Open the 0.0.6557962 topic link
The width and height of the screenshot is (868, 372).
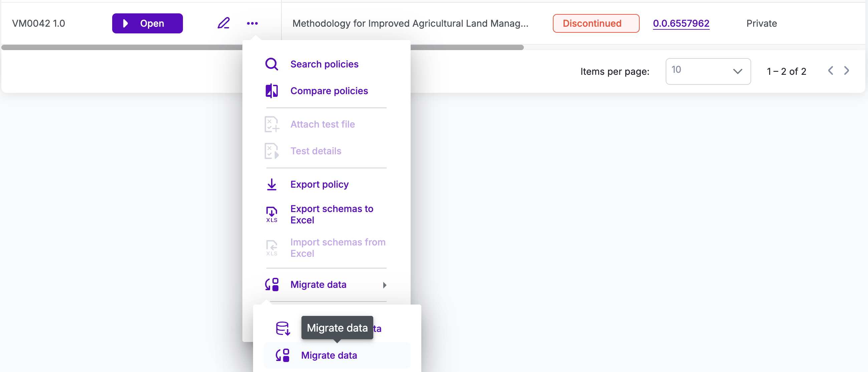681,23
